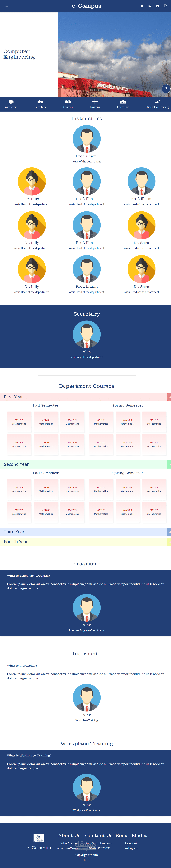Click the 'Department Courses' heading

pyautogui.click(x=86, y=386)
